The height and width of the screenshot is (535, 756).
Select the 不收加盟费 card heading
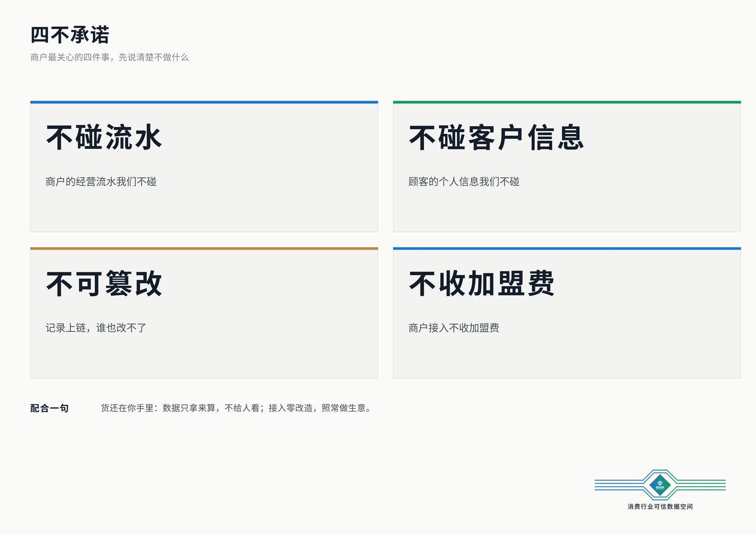482,284
